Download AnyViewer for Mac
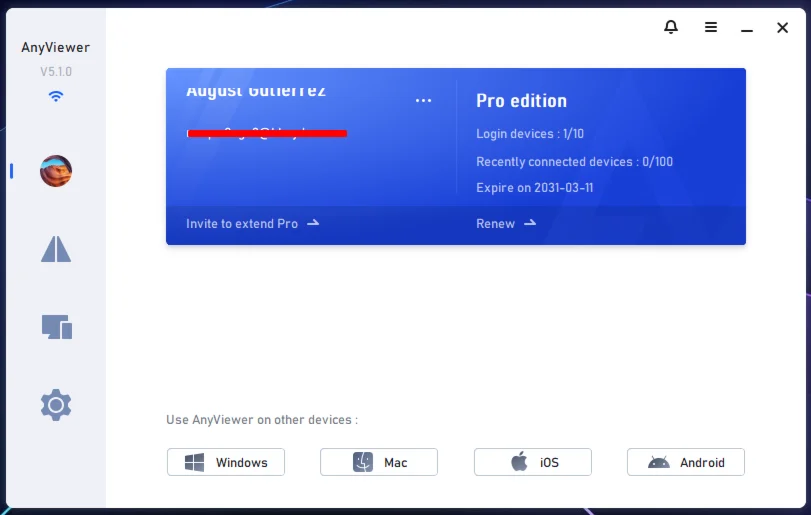This screenshot has width=811, height=515. pyautogui.click(x=379, y=462)
